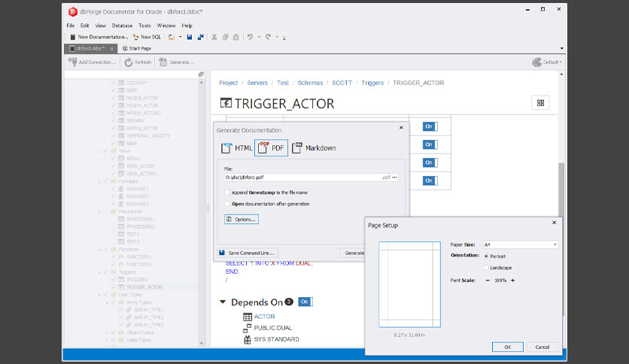Click the restore panel icon above the tree
Screen dimensions: 629x364
[x=201, y=74]
